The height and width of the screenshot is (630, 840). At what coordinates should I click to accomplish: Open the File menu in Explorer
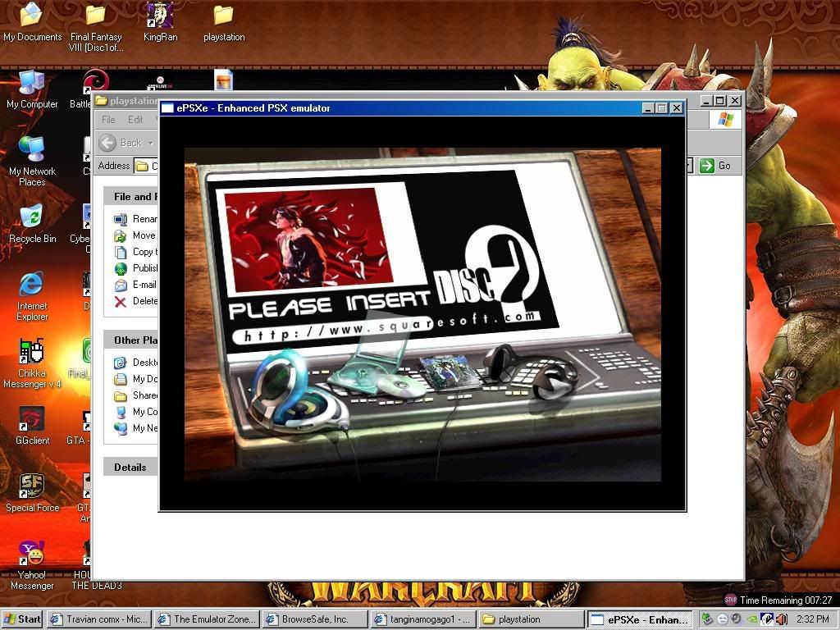click(108, 120)
